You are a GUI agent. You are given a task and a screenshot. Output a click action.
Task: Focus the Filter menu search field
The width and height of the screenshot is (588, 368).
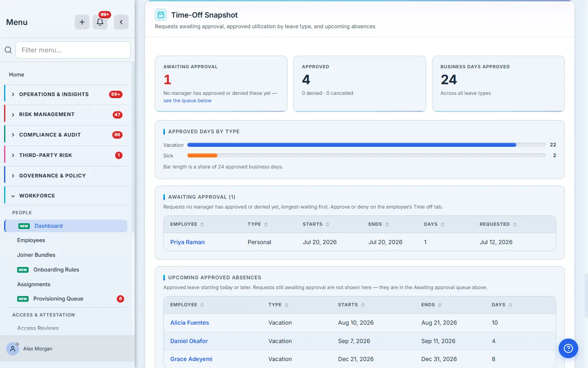(x=73, y=50)
